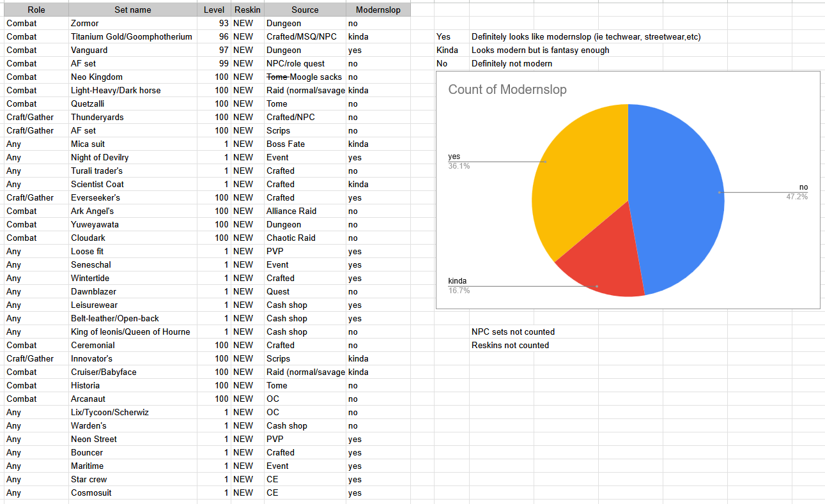
Task: Click the Night of Devilry cell
Action: click(133, 157)
